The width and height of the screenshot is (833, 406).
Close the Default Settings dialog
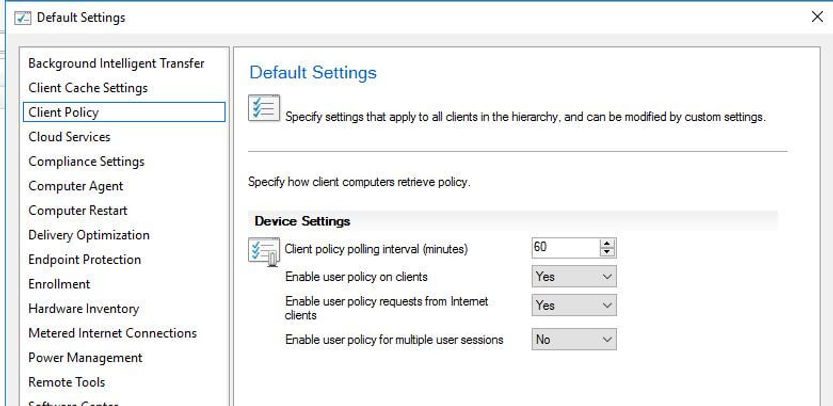pyautogui.click(x=815, y=18)
